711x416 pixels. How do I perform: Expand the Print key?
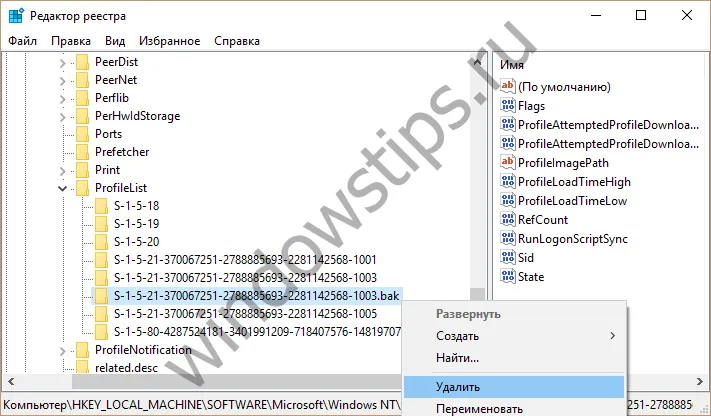pyautogui.click(x=63, y=171)
